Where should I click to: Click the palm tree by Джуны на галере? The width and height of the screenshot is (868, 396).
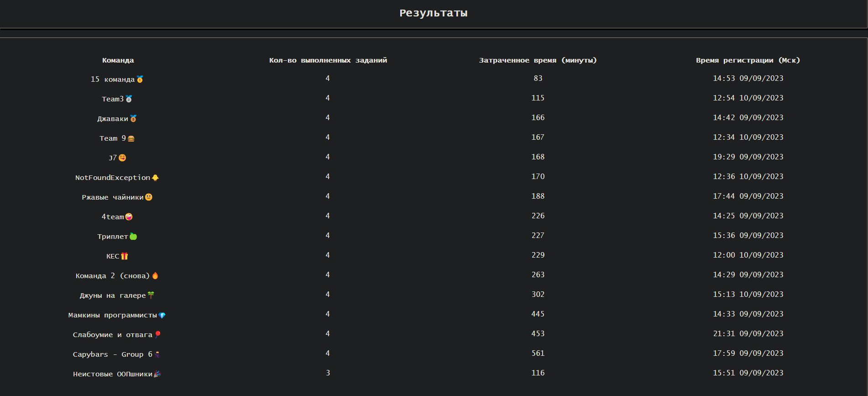point(151,295)
